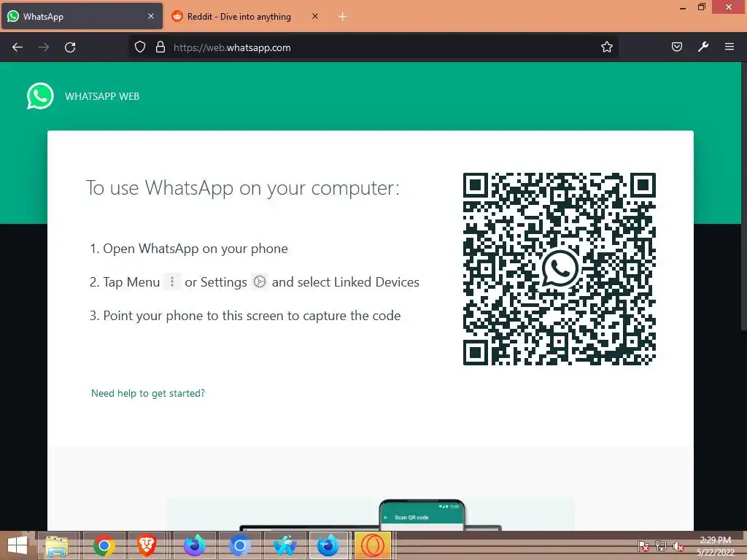This screenshot has height=560, width=747.
Task: Click the Menu three-dots icon in step 2
Action: click(x=172, y=281)
